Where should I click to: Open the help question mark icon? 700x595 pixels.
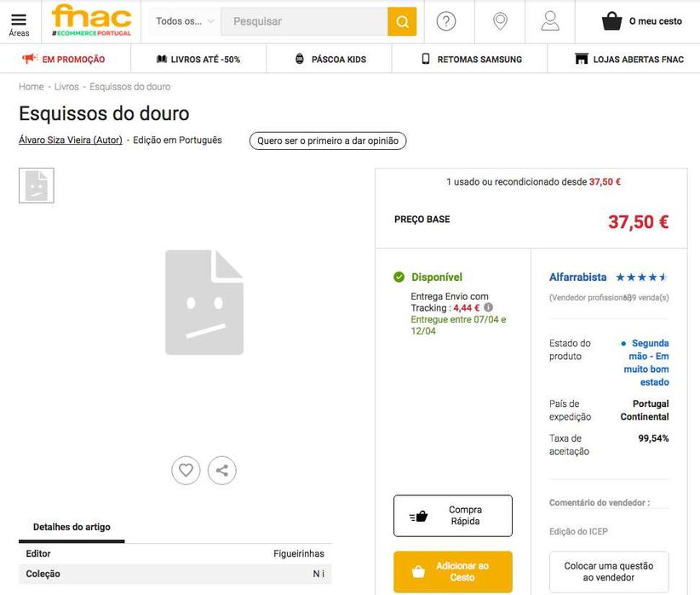(446, 21)
